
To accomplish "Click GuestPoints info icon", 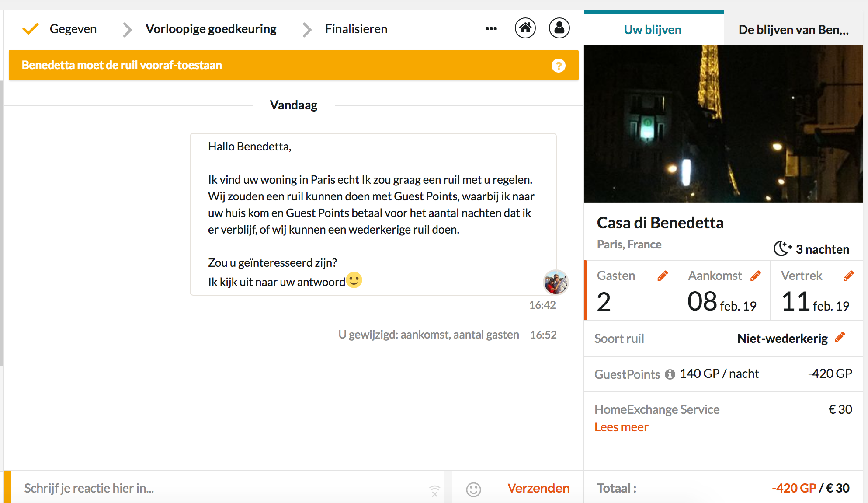I will tap(670, 374).
